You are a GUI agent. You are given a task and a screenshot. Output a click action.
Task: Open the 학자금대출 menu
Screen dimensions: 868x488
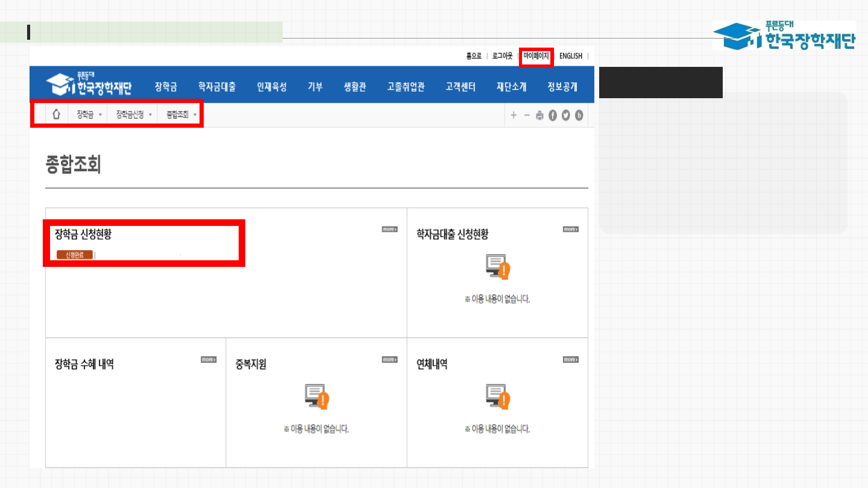pos(217,87)
